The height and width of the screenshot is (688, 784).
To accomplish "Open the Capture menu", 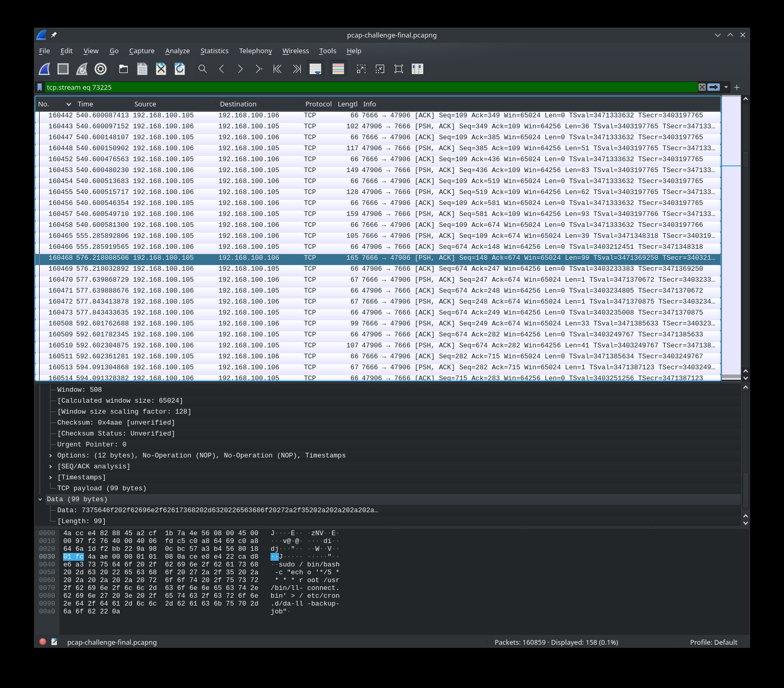I will click(142, 51).
